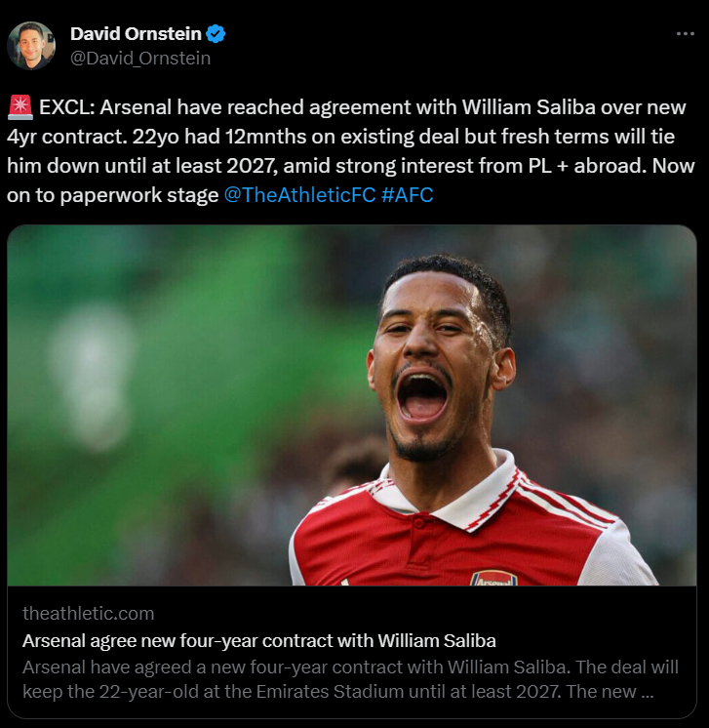Click the blue verified badge
The image size is (709, 728).
217,34
